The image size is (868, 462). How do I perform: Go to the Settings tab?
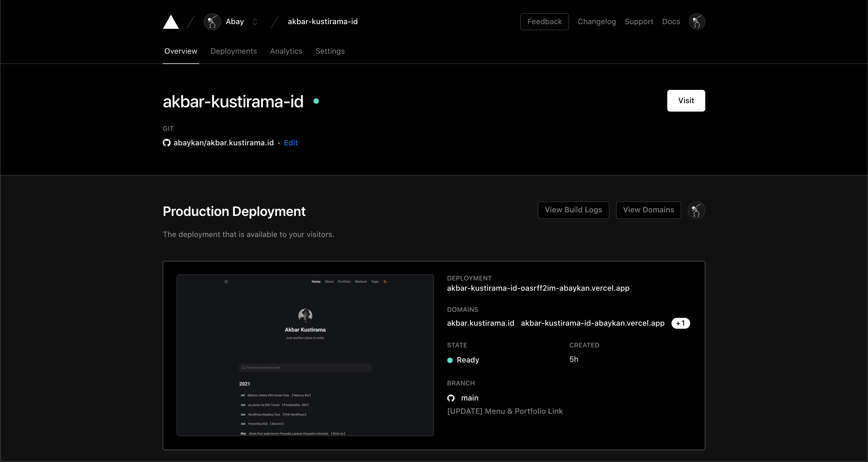(x=330, y=51)
